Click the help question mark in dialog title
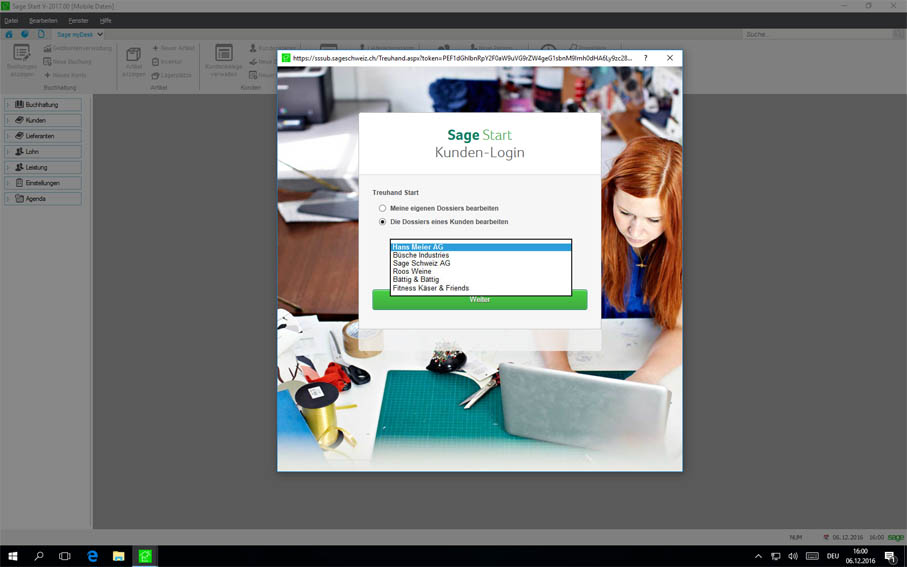This screenshot has width=907, height=567. pyautogui.click(x=646, y=58)
